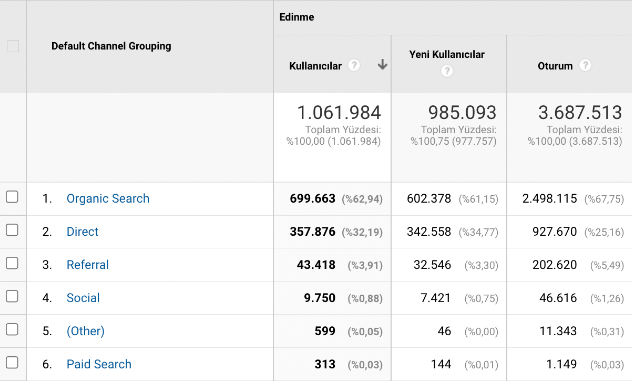The width and height of the screenshot is (632, 385).
Task: Check the Social row checkbox
Action: (x=12, y=296)
